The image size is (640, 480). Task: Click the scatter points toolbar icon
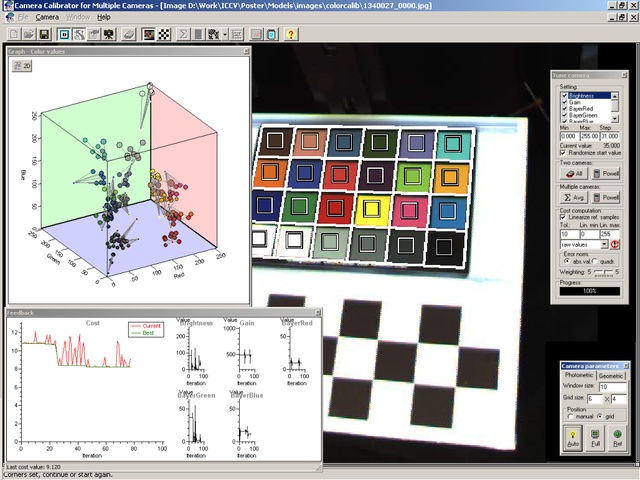[x=213, y=34]
